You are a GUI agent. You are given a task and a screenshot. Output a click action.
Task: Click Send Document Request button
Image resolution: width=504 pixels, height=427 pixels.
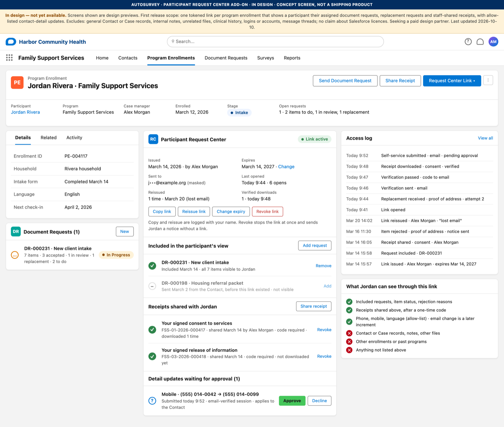345,81
